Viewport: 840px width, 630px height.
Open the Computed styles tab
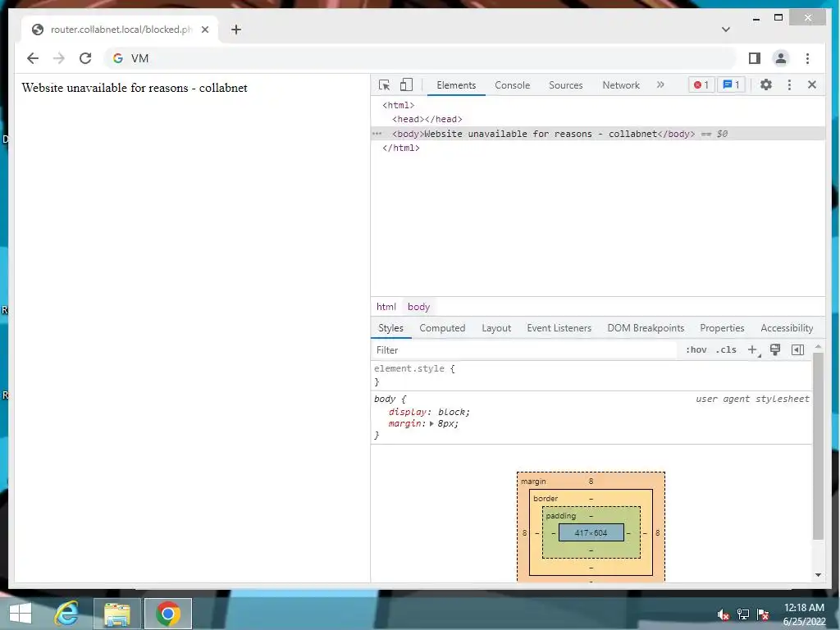(442, 328)
